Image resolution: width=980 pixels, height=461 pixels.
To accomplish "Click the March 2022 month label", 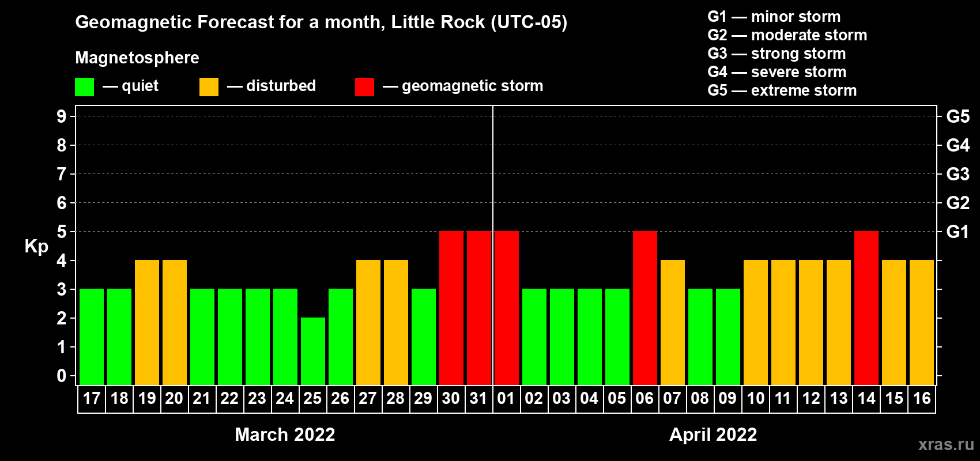I will click(x=285, y=434).
